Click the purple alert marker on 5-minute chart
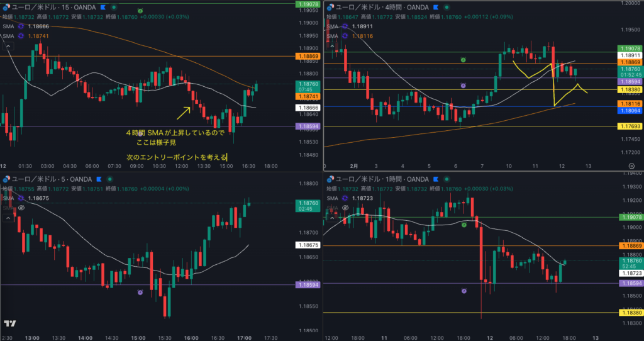The width and height of the screenshot is (644, 341). pos(140,293)
